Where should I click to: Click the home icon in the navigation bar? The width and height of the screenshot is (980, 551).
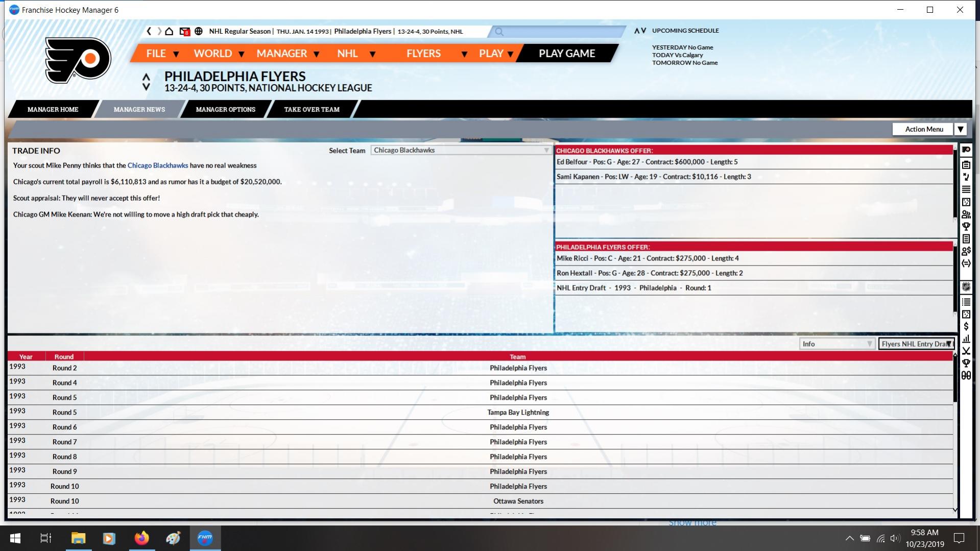(169, 31)
